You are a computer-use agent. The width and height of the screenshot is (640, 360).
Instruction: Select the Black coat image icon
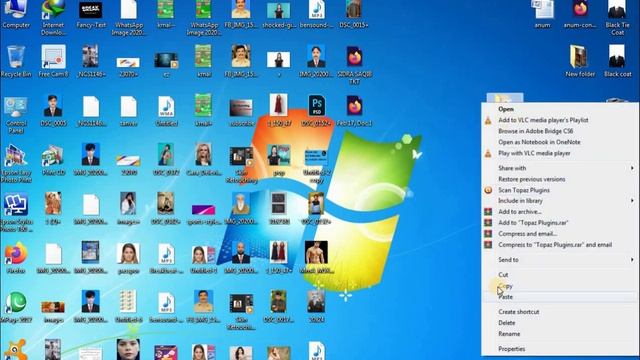pos(618,61)
